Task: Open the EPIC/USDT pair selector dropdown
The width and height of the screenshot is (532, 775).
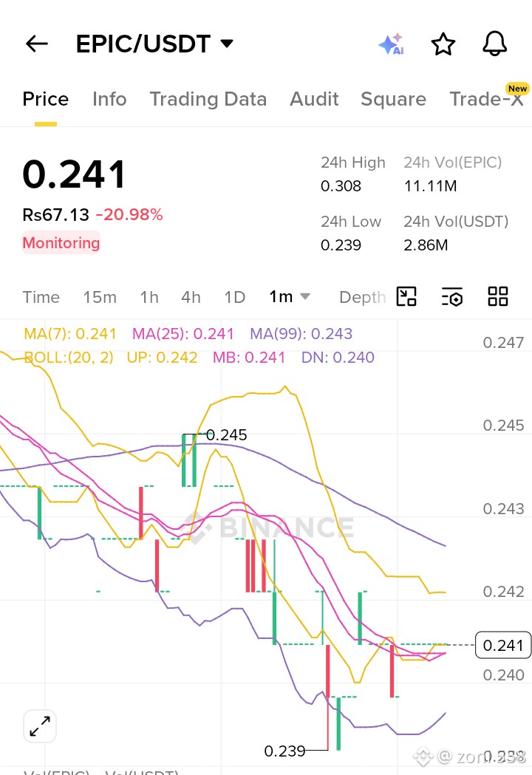Action: pyautogui.click(x=154, y=44)
